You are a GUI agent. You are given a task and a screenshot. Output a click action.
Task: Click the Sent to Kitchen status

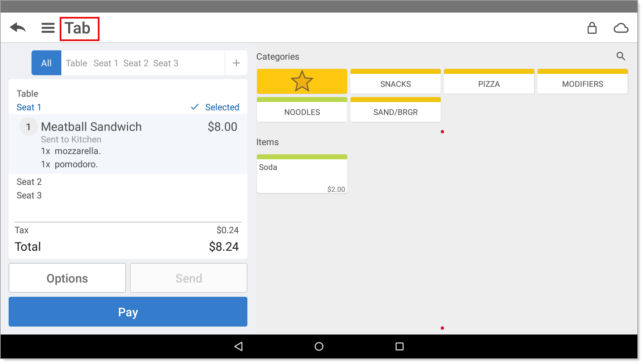click(x=71, y=139)
